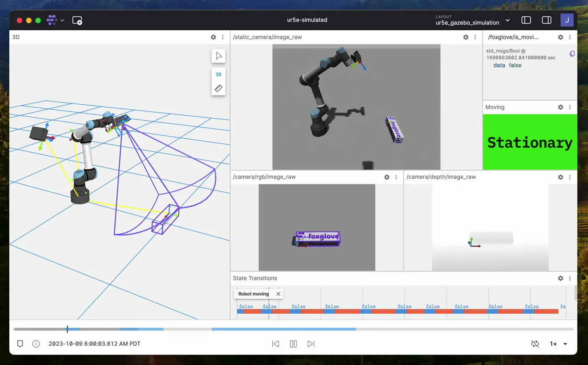Click the playback timeline scrubber bar
588x365 pixels.
(293, 329)
